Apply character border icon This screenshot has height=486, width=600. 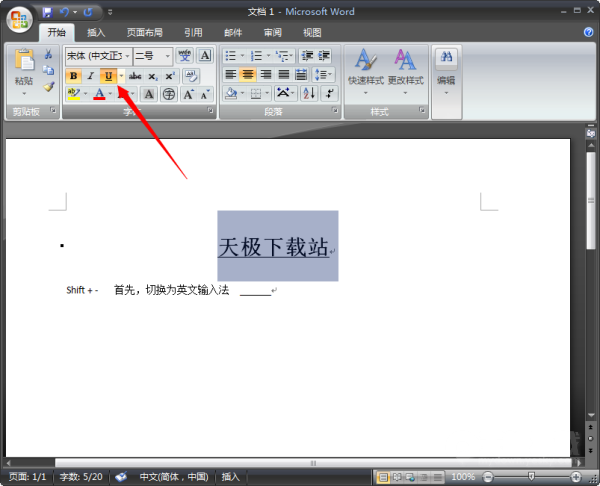pos(205,56)
